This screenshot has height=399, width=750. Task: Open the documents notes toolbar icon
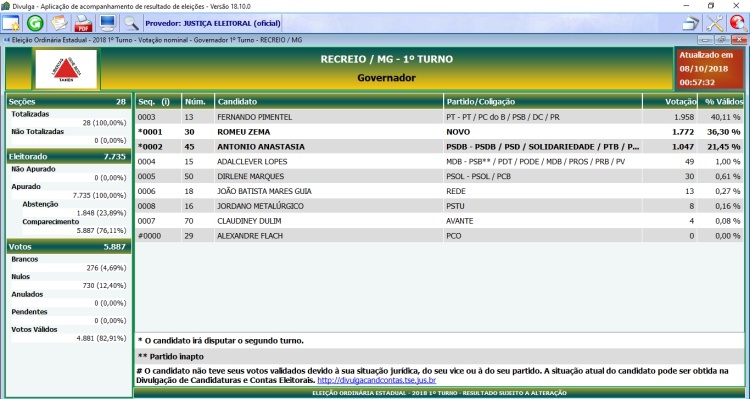[x=59, y=23]
